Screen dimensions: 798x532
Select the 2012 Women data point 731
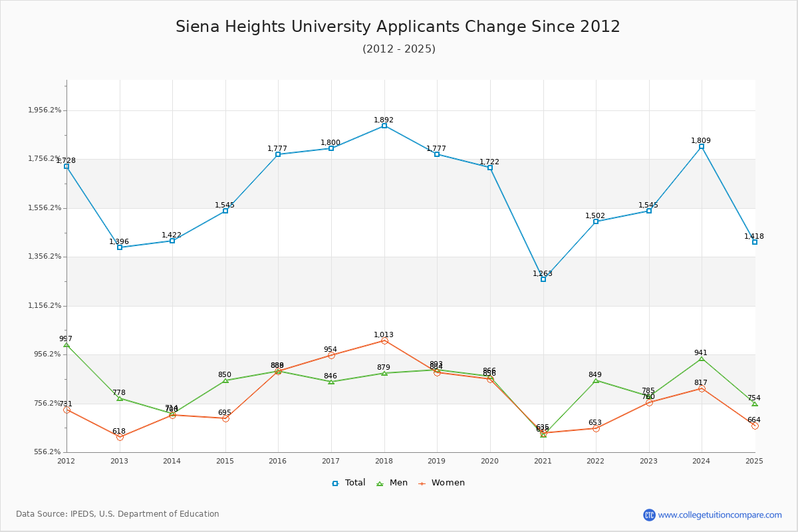click(66, 410)
